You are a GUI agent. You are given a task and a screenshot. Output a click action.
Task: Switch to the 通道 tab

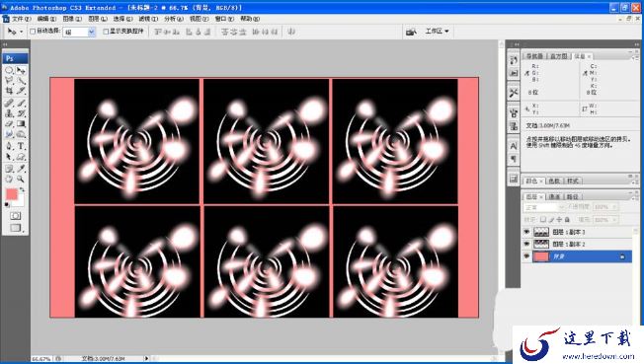[554, 197]
